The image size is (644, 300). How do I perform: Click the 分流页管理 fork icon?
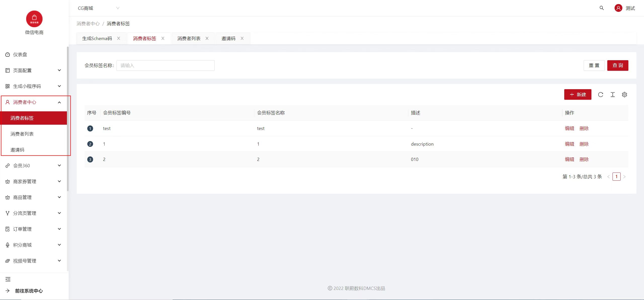(x=8, y=213)
